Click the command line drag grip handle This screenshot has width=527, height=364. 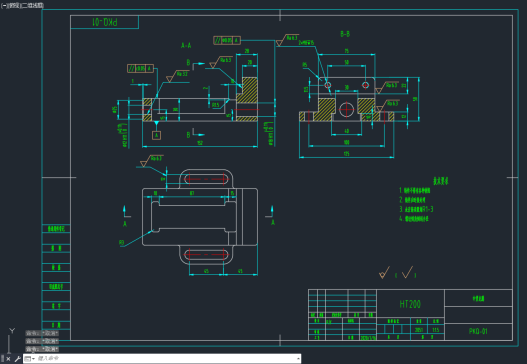point(2,359)
